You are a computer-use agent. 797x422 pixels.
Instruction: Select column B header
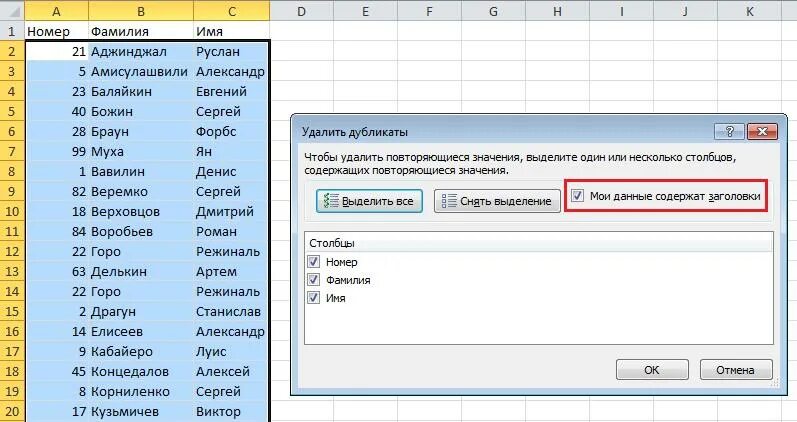click(x=141, y=11)
